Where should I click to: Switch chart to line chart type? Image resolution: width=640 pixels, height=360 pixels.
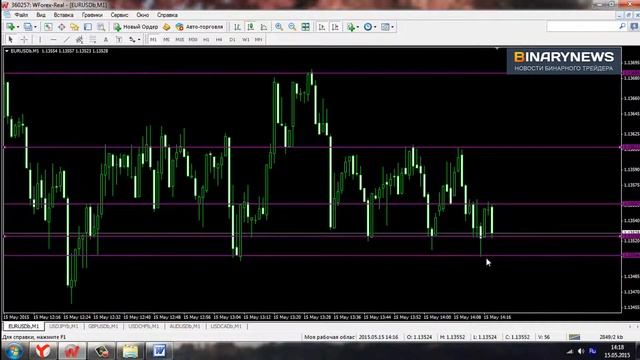(264, 27)
